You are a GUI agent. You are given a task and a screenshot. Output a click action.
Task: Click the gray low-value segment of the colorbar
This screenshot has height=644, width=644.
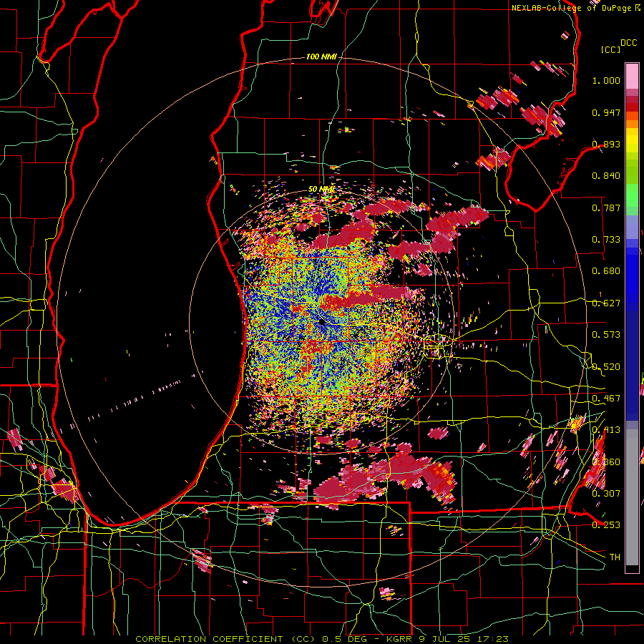point(632,497)
